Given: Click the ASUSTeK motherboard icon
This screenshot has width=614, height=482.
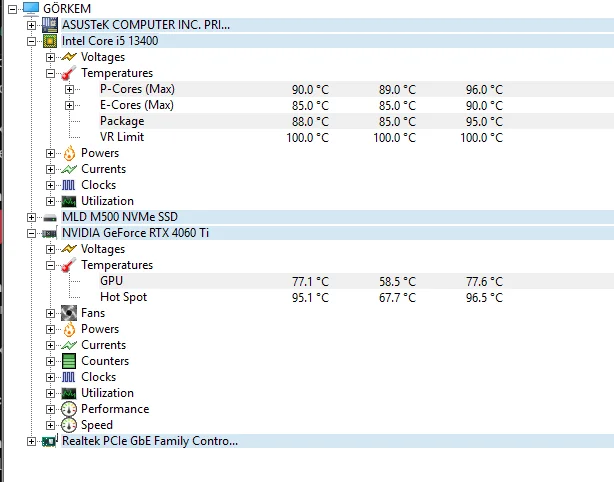Looking at the screenshot, I should pyautogui.click(x=50, y=25).
